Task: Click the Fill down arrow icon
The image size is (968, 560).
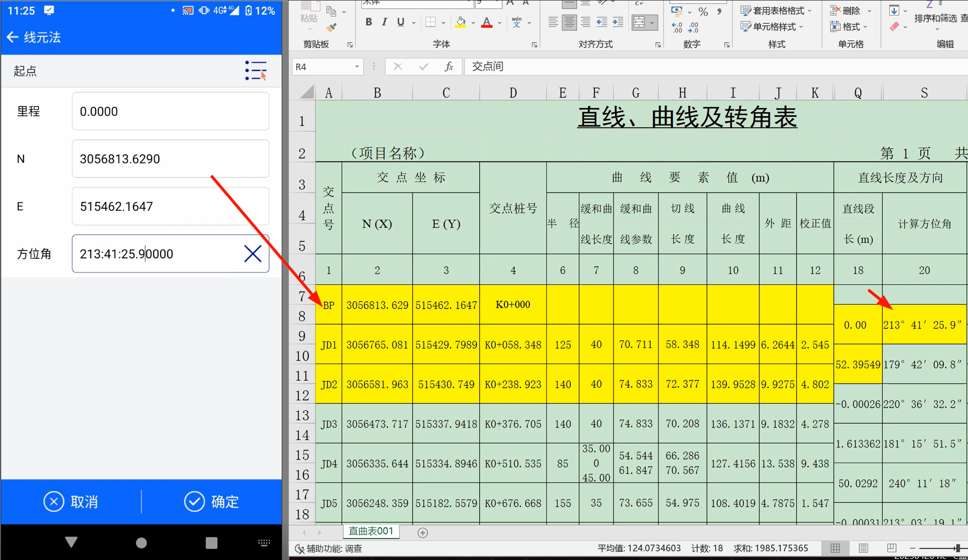Action: [x=894, y=10]
